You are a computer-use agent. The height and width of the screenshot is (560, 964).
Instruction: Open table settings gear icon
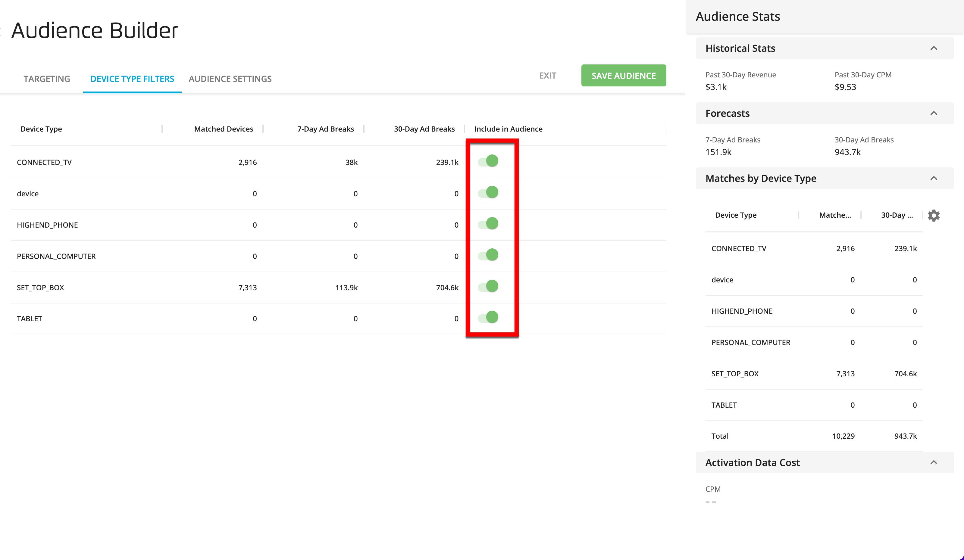(x=933, y=215)
